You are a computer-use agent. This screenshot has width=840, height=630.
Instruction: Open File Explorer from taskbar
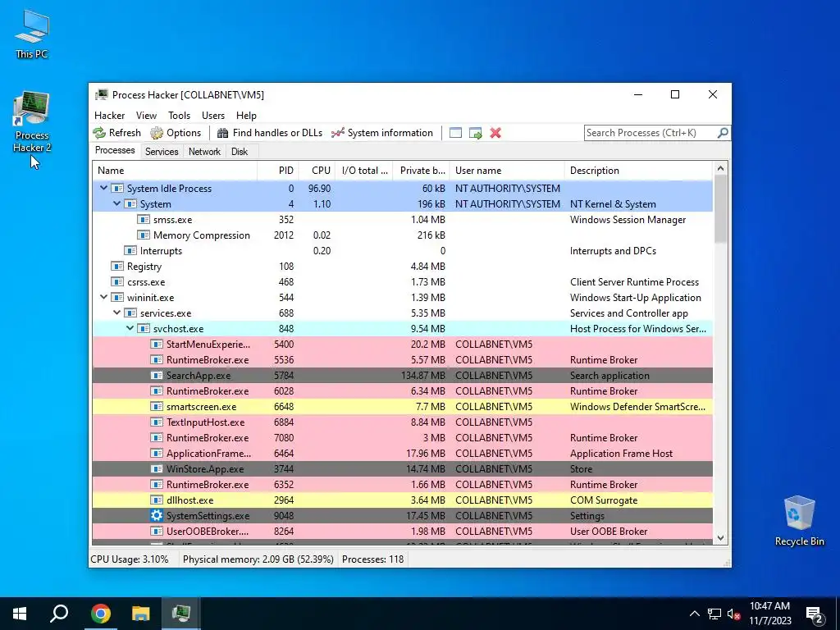pos(140,614)
